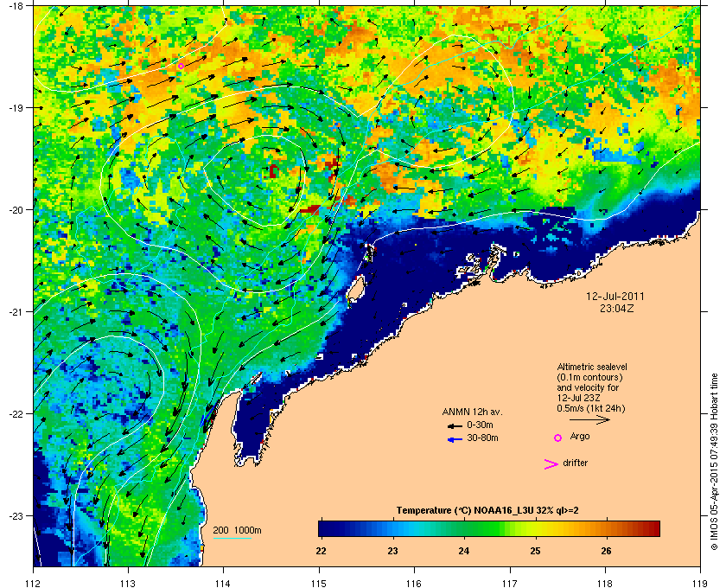
Task: Click the IMOS copyright timestamp text
Action: [714, 463]
